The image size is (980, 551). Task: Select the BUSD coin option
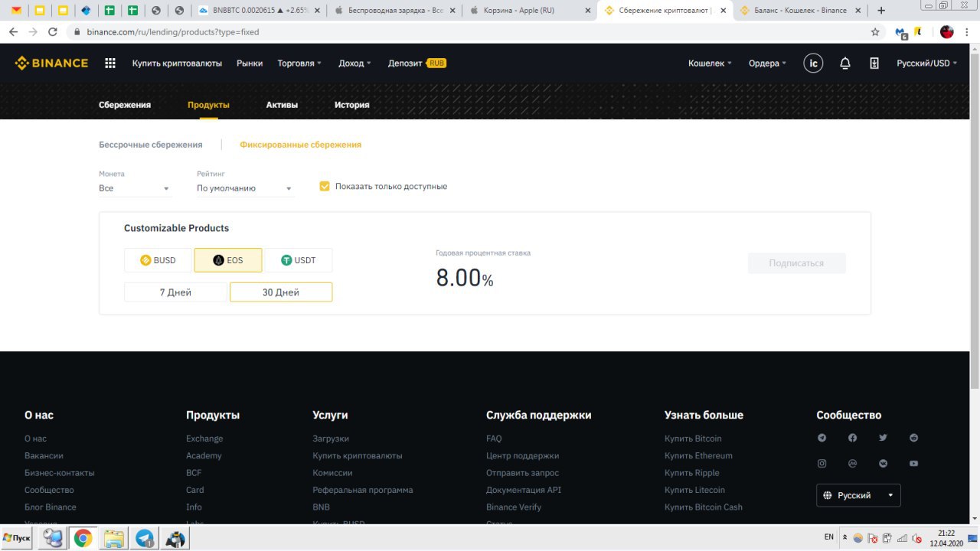pyautogui.click(x=158, y=260)
